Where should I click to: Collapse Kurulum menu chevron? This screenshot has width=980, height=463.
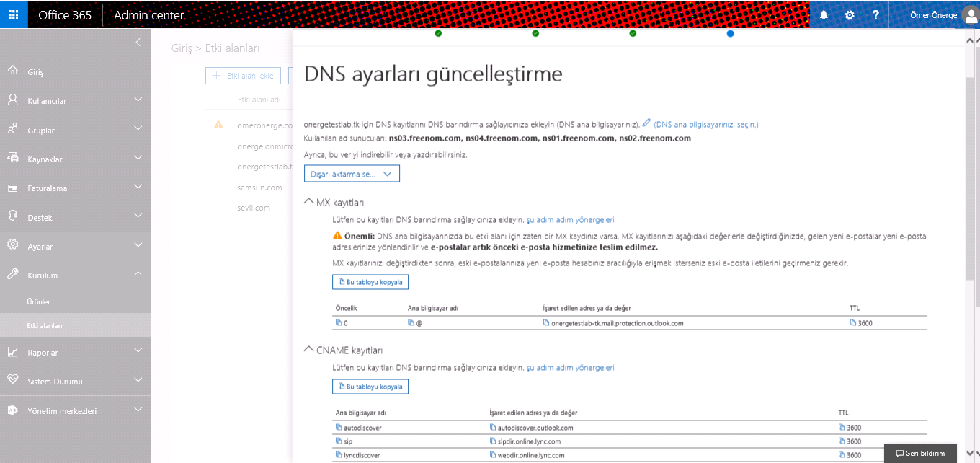tap(138, 274)
